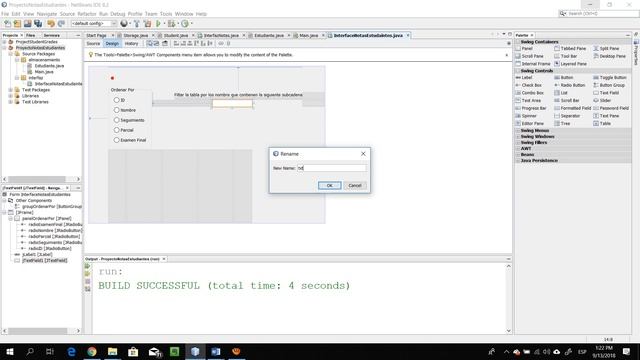Viewport: 640px width, 360px height.
Task: Select the Label component in Palette
Action: coord(524,77)
